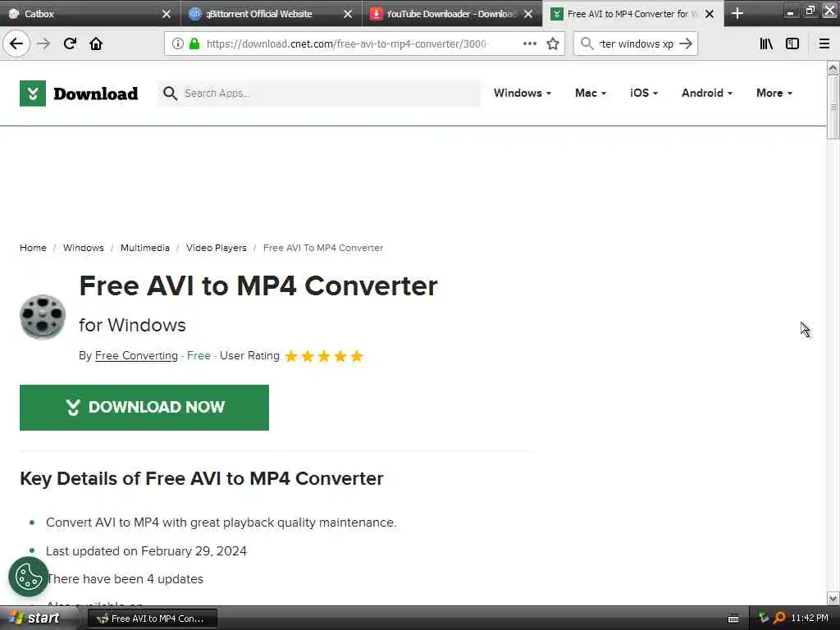Close the Catbox tab
Screen dimensions: 840x630
click(x=166, y=14)
